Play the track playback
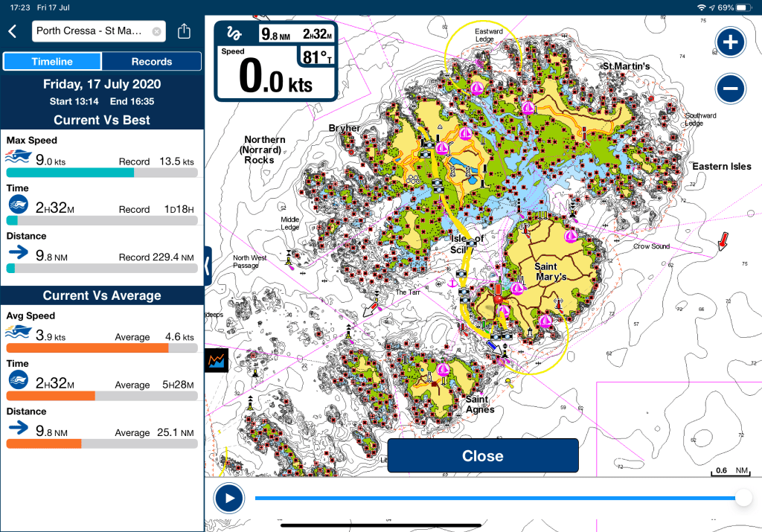The width and height of the screenshot is (762, 532). (x=228, y=498)
